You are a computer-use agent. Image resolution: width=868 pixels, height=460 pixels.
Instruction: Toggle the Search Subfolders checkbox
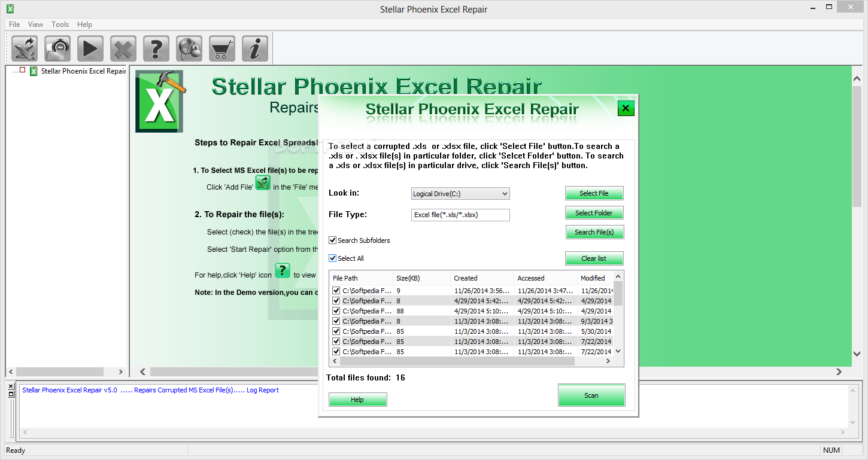pos(333,240)
